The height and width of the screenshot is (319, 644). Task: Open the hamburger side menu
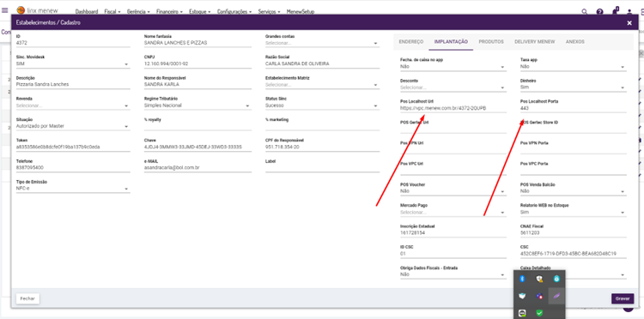[x=5, y=10]
